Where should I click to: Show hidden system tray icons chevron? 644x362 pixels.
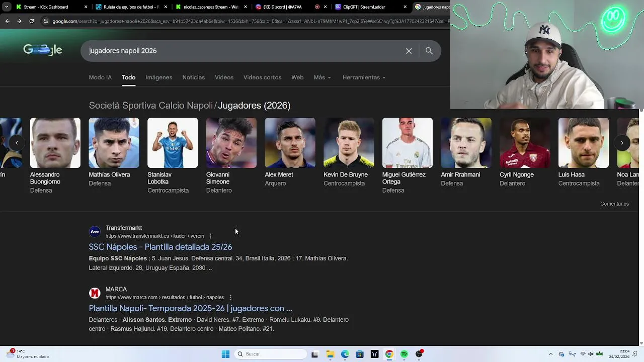[550, 354]
